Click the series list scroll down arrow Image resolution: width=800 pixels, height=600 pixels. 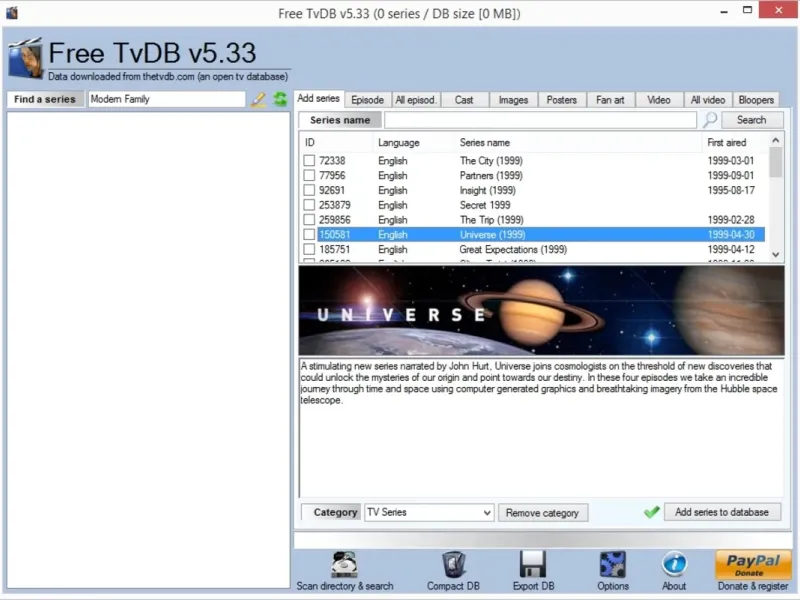(x=776, y=255)
